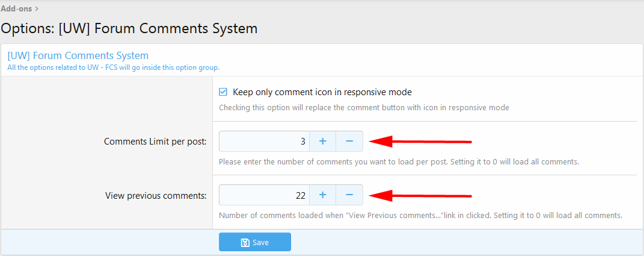Image resolution: width=644 pixels, height=256 pixels.
Task: Click the 'Keep only comment icon in responsive mode' label
Action: point(322,92)
